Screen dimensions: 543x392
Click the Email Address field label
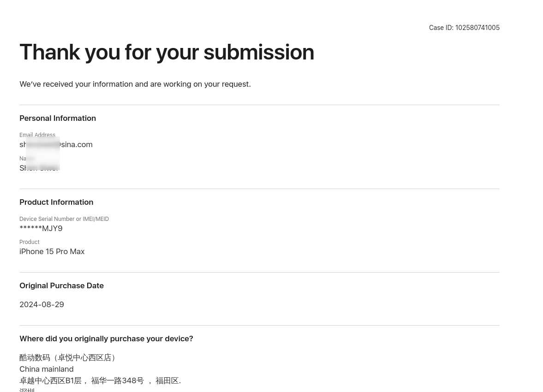(37, 135)
